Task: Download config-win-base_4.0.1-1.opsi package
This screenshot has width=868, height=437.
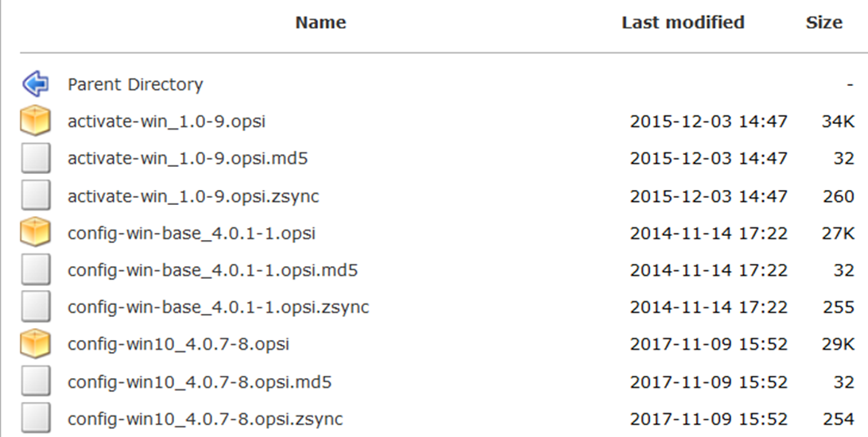Action: click(x=192, y=234)
